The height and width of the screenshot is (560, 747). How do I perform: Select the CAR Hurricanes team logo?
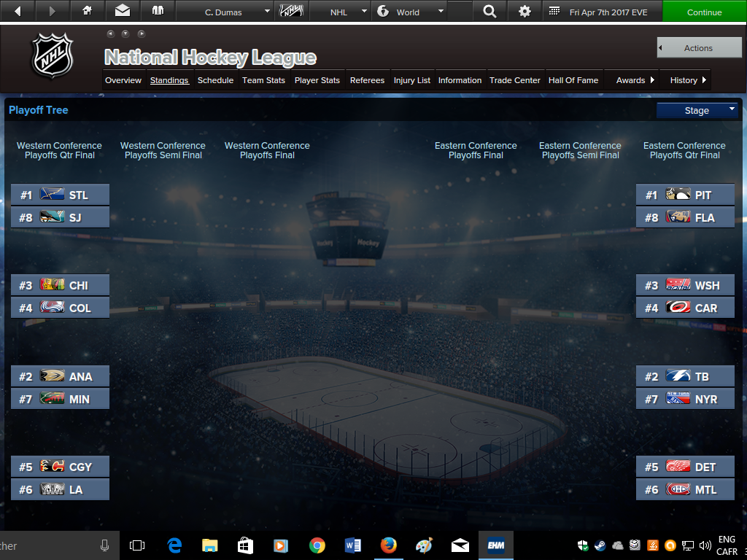[x=678, y=308]
